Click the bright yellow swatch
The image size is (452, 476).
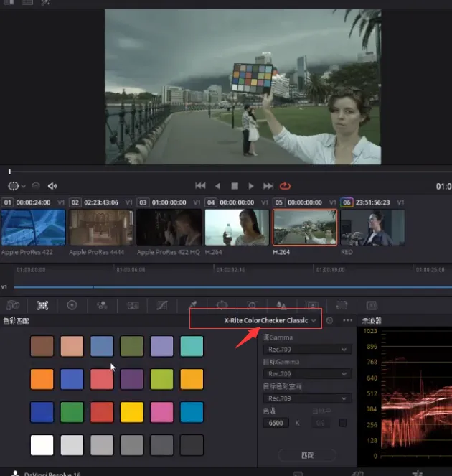coord(132,412)
